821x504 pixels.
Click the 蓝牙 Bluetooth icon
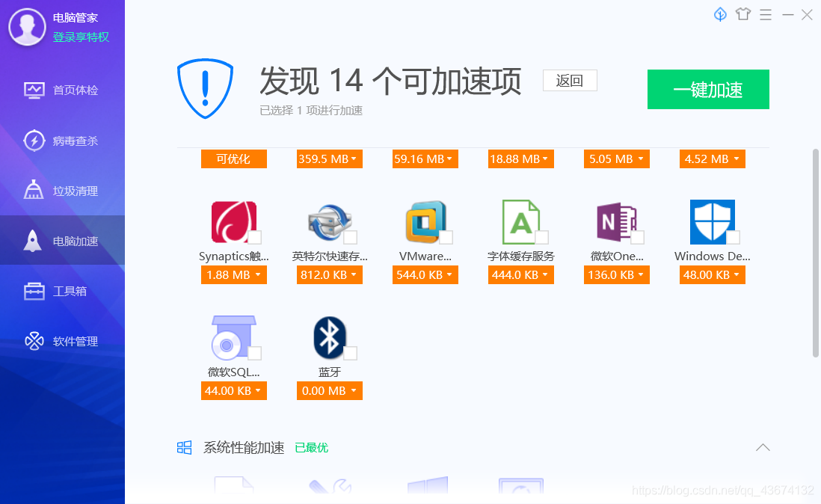tap(329, 337)
